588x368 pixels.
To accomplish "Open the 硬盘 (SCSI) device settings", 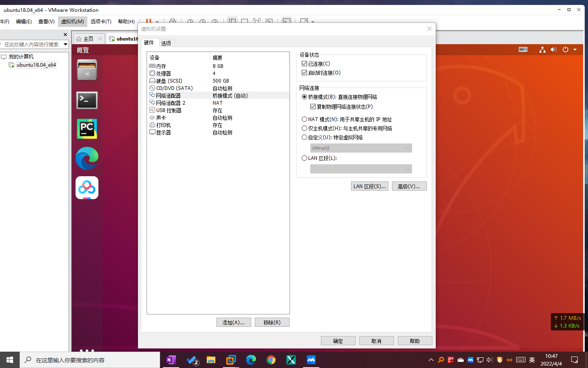I will pyautogui.click(x=165, y=81).
